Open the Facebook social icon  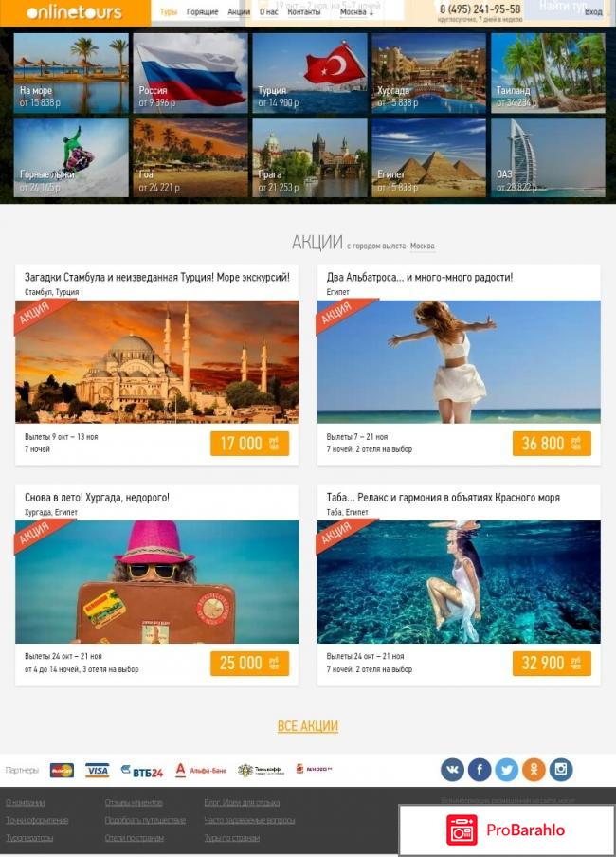(x=480, y=770)
